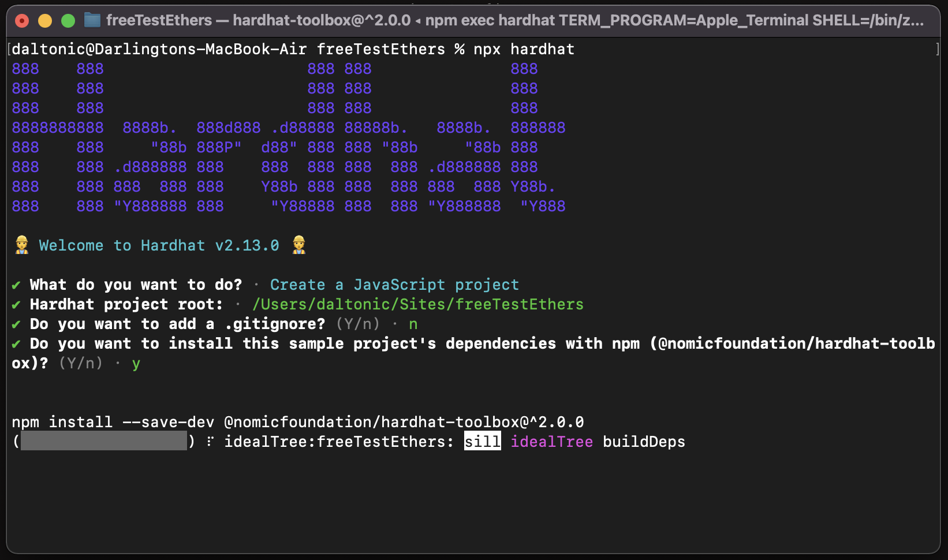Click the highlighted 'sill' log level
The width and height of the screenshot is (948, 560).
click(x=483, y=442)
